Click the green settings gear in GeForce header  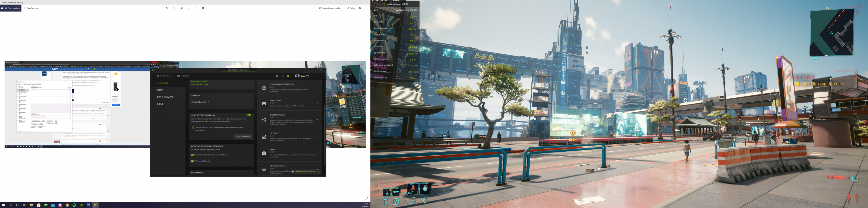288,76
